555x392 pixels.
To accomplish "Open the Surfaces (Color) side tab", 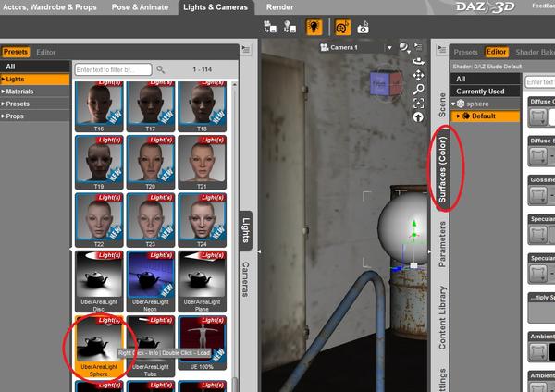I will click(442, 169).
